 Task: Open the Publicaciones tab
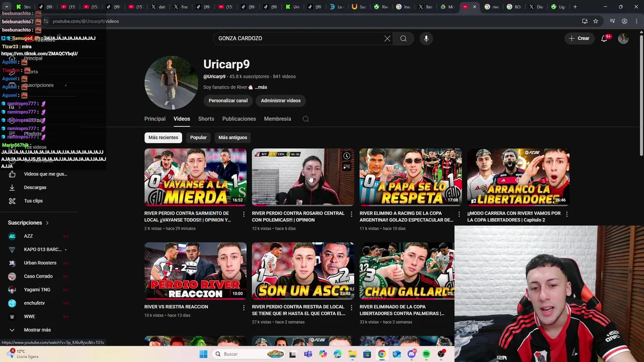pos(239,119)
